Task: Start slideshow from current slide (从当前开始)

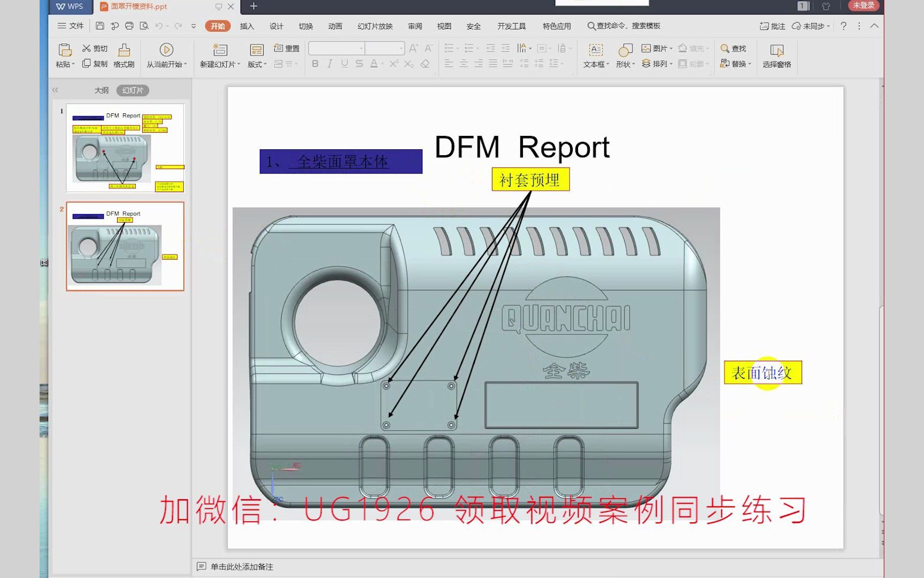Action: click(x=166, y=56)
